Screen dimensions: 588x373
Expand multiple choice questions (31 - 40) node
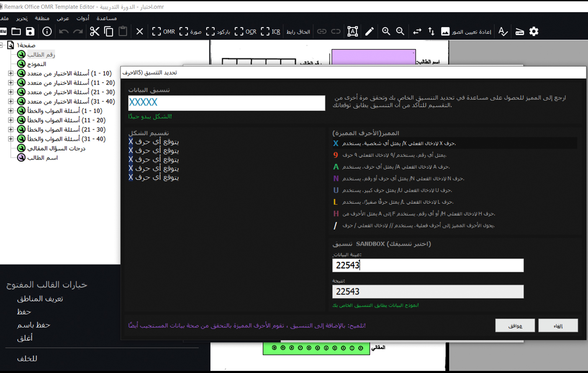10,101
